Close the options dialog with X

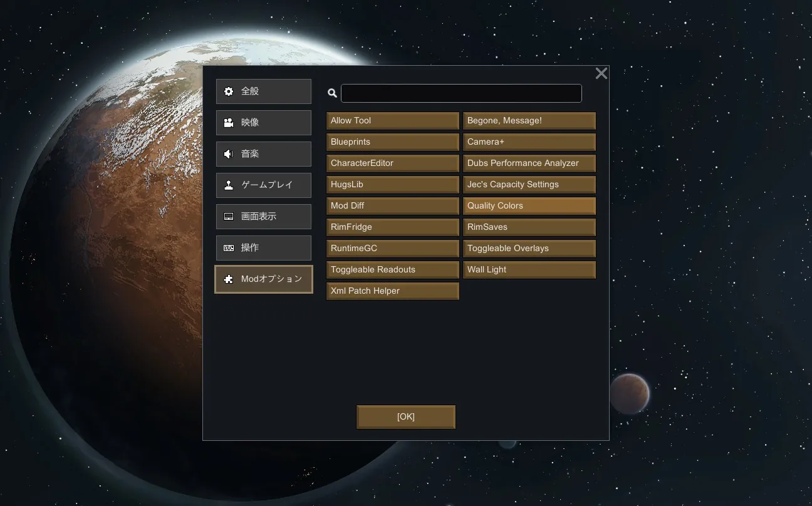pos(601,74)
